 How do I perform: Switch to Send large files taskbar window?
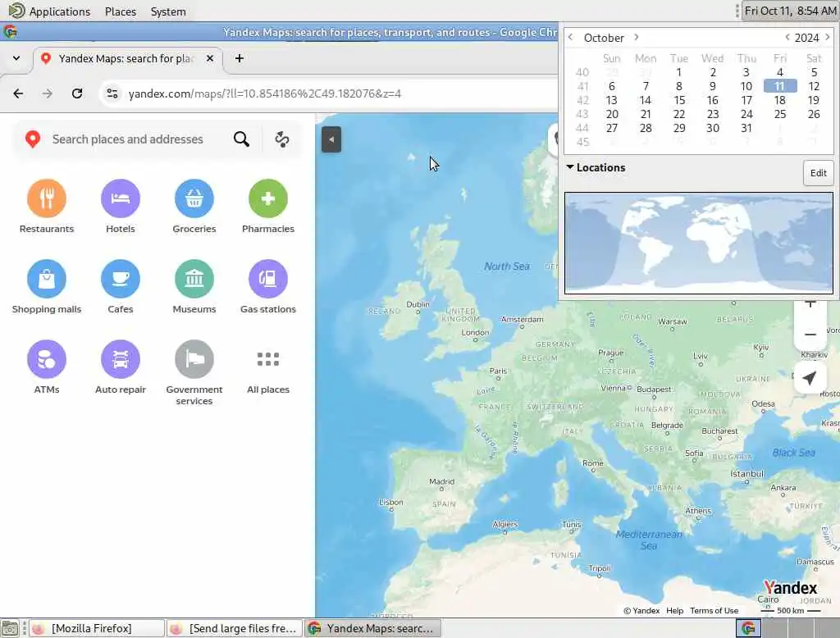tap(235, 628)
